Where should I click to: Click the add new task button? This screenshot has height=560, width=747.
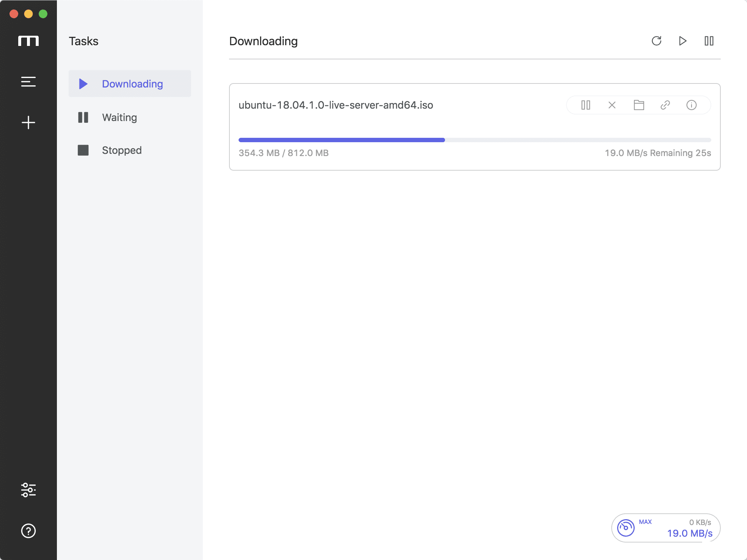[28, 122]
